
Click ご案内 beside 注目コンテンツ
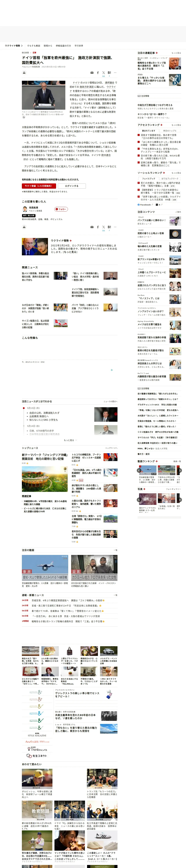click(x=178, y=212)
